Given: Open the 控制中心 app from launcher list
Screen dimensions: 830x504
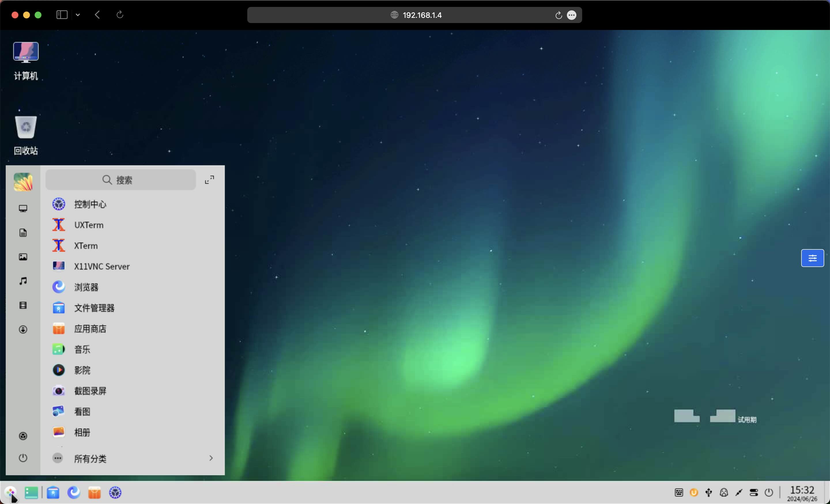Looking at the screenshot, I should (x=90, y=204).
